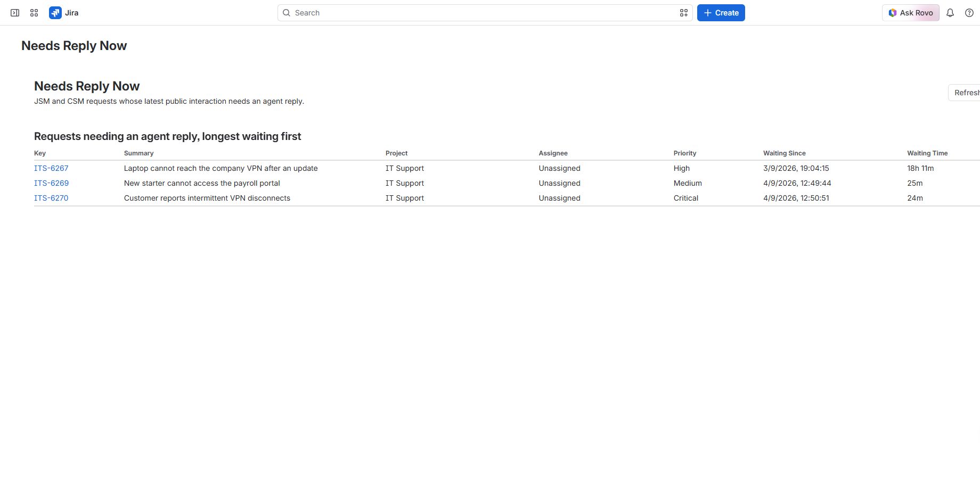This screenshot has width=980, height=479.
Task: Click the Waiting Since column header
Action: point(785,153)
